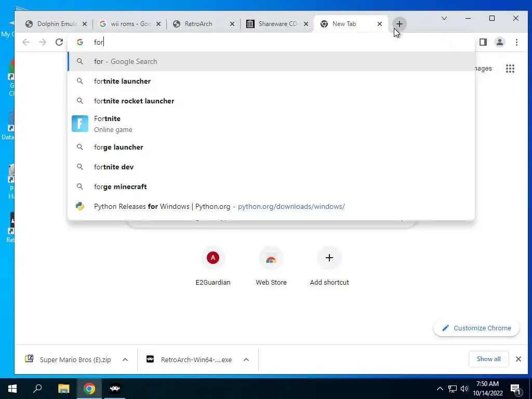Open the notification center icon
This screenshot has width=532, height=399.
[516, 389]
